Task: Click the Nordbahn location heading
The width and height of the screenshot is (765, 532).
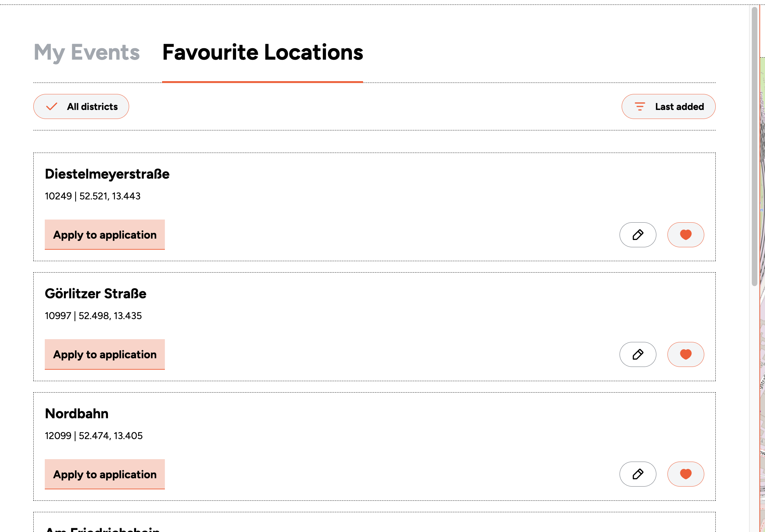Action: pos(77,414)
